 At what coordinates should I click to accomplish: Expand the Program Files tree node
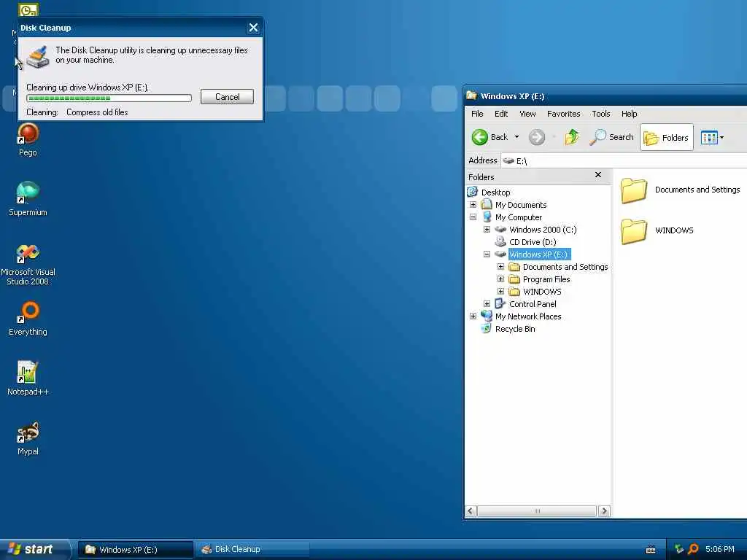[500, 279]
